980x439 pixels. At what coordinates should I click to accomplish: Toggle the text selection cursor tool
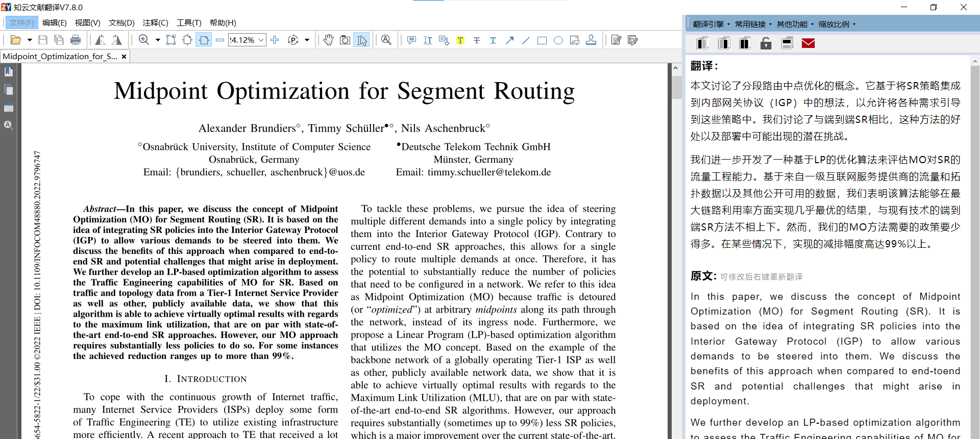click(x=362, y=40)
